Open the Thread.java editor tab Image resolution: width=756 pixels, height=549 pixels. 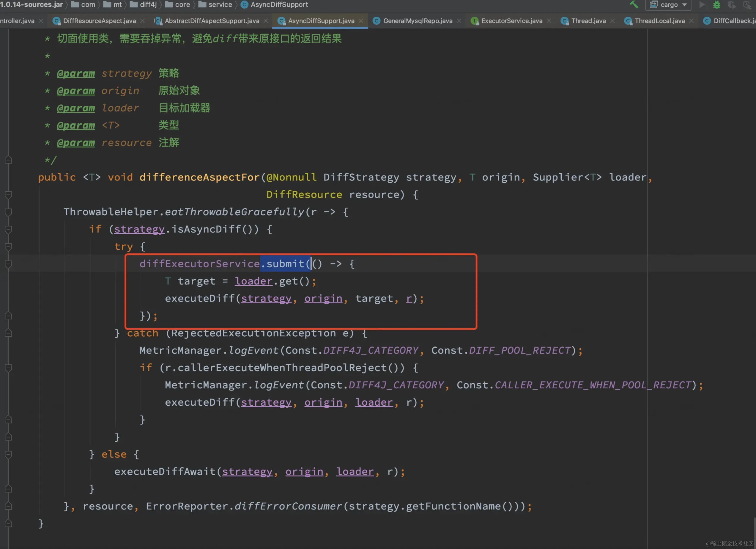588,21
